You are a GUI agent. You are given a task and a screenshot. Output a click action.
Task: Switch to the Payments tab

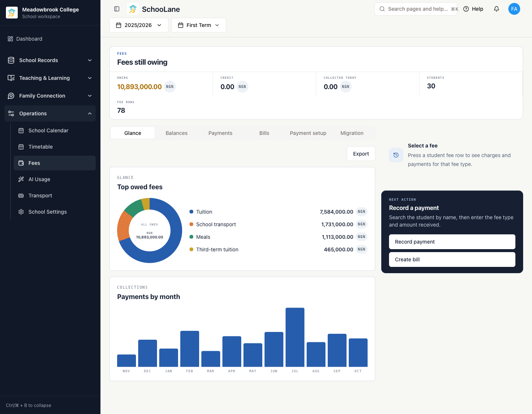[221, 133]
